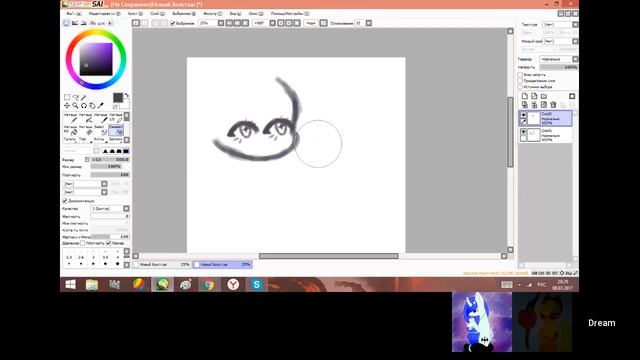Merge layer down icon

[534, 105]
